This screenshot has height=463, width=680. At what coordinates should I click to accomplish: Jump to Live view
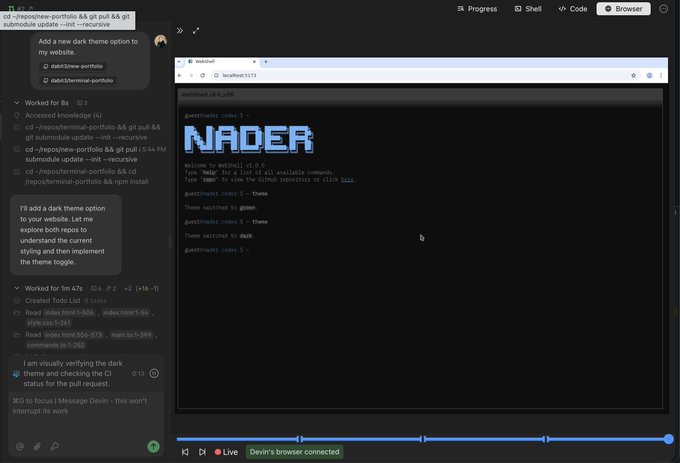click(x=226, y=452)
